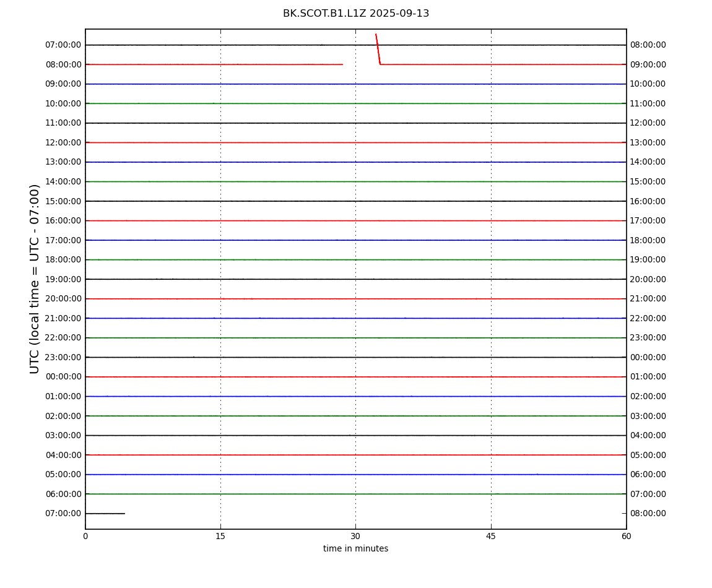Click UTC axis label 22:00:00 by green trace

click(x=63, y=338)
